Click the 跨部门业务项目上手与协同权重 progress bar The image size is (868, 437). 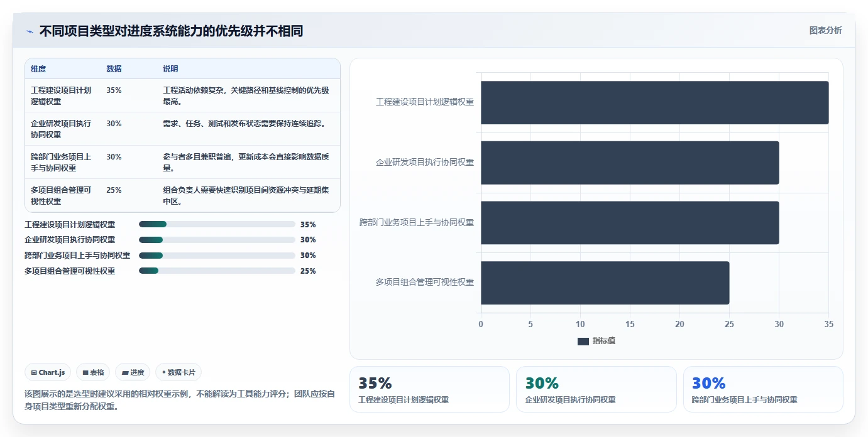(217, 256)
